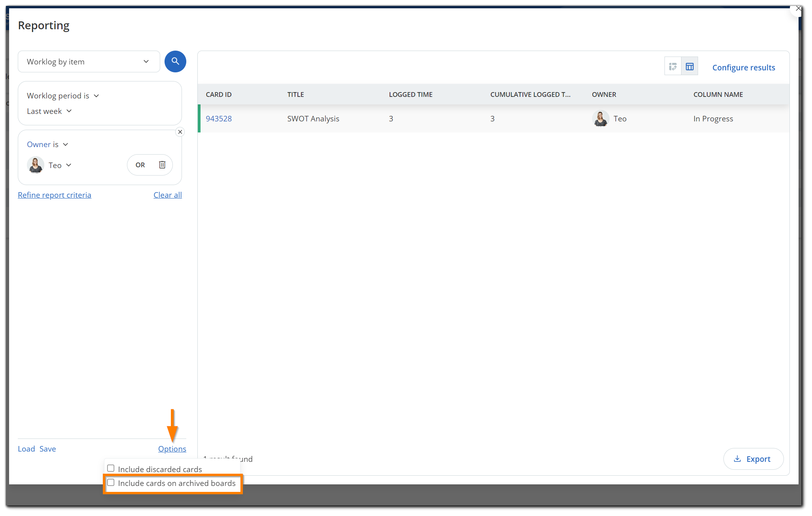Screen dimensions: 812x516
Task: Enable Include cards on archived boards checkbox
Action: (x=111, y=483)
